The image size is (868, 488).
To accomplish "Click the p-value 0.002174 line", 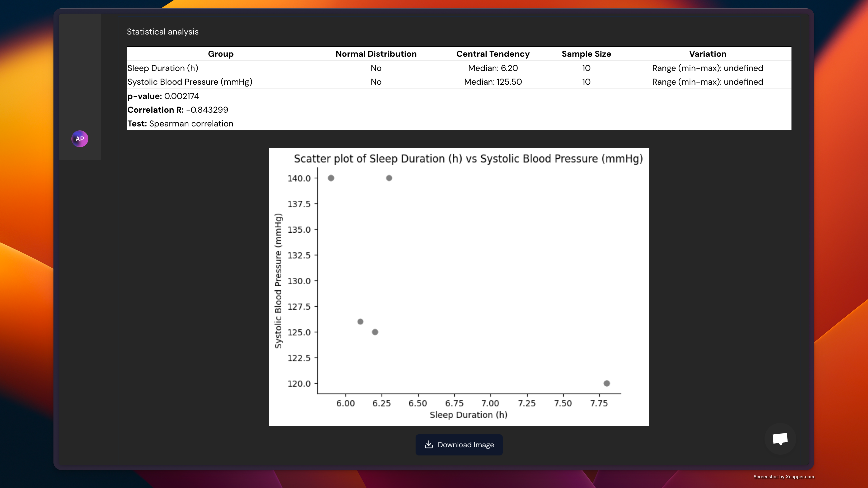I will [163, 96].
